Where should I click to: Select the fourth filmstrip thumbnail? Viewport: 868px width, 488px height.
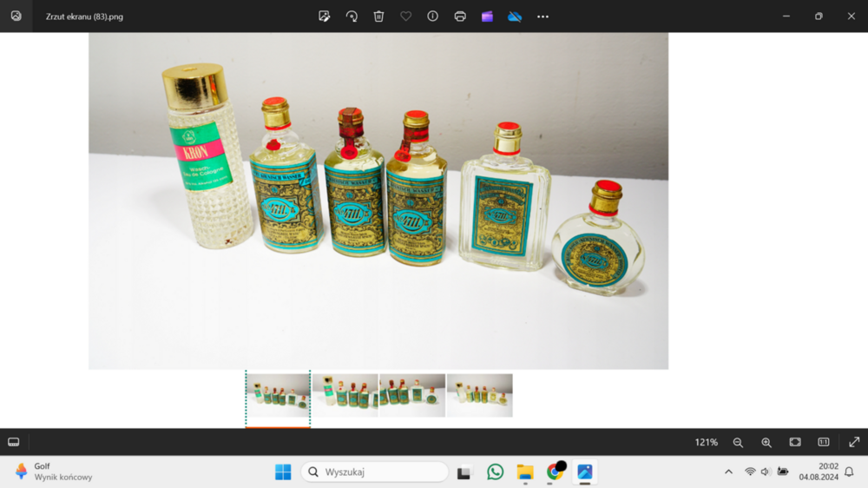pyautogui.click(x=479, y=395)
